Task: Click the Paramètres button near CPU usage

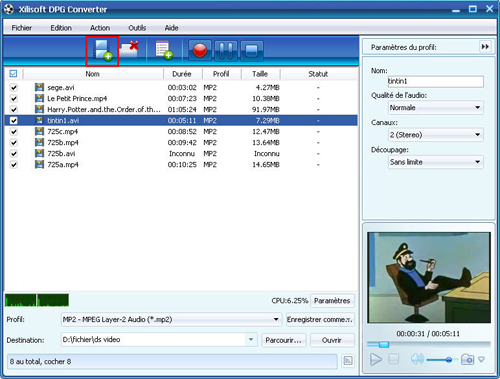Action: 332,301
